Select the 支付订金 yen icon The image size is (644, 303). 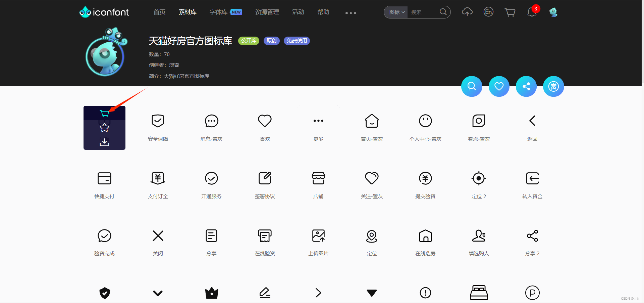coord(158,178)
